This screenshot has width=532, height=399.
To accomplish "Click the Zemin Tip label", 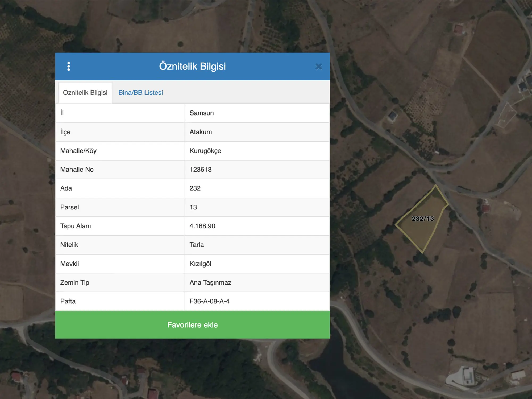I will 74,283.
